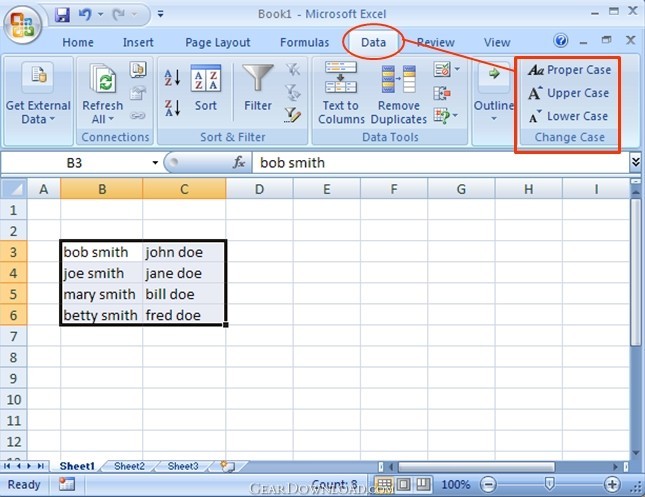Viewport: 645px width, 497px height.
Task: Undo the last action
Action: (85, 15)
